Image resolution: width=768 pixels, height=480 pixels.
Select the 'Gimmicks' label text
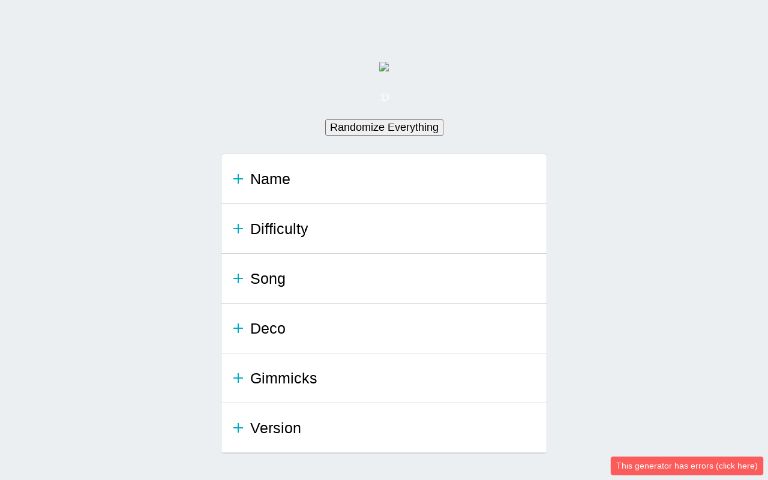point(283,378)
